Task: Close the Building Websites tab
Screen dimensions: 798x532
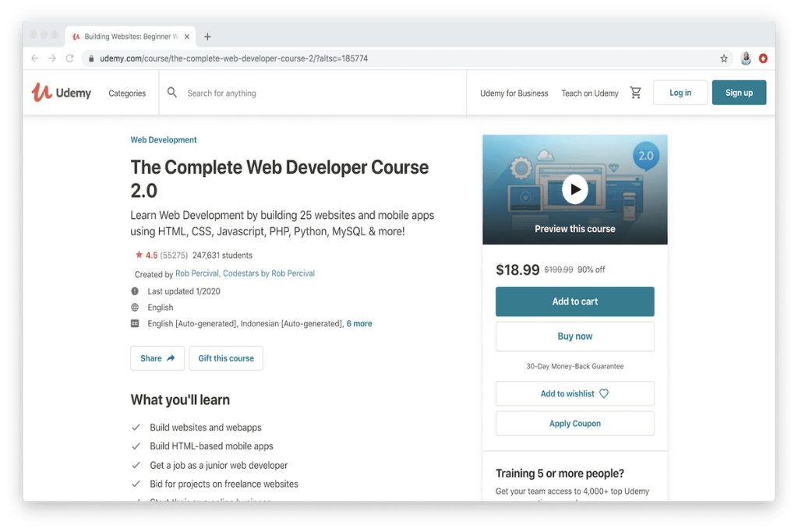Action: (187, 37)
